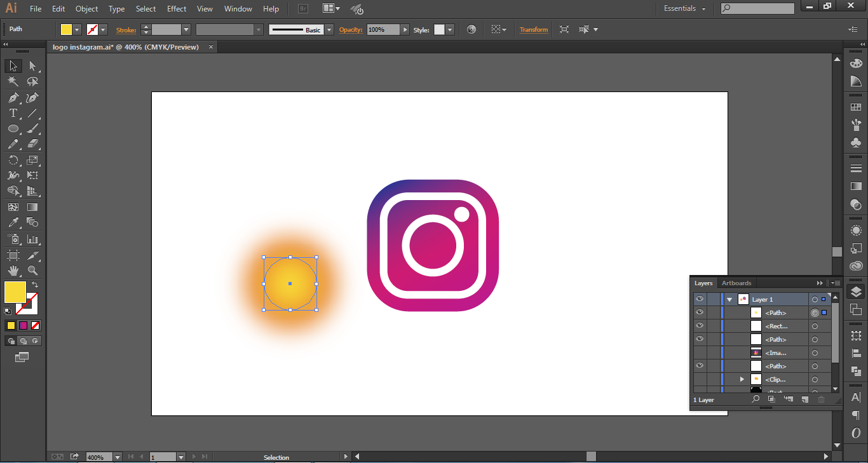This screenshot has width=868, height=463.
Task: Select the Type tool
Action: point(13,113)
